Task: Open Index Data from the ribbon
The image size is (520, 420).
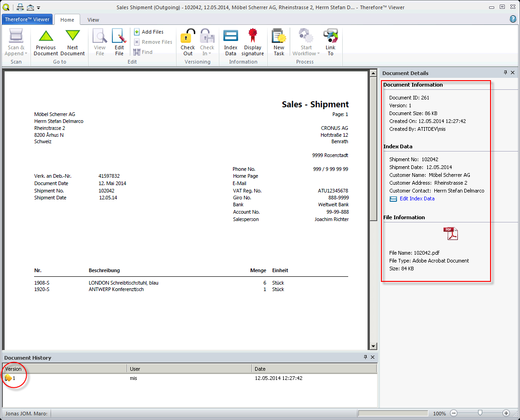Action: pyautogui.click(x=230, y=41)
